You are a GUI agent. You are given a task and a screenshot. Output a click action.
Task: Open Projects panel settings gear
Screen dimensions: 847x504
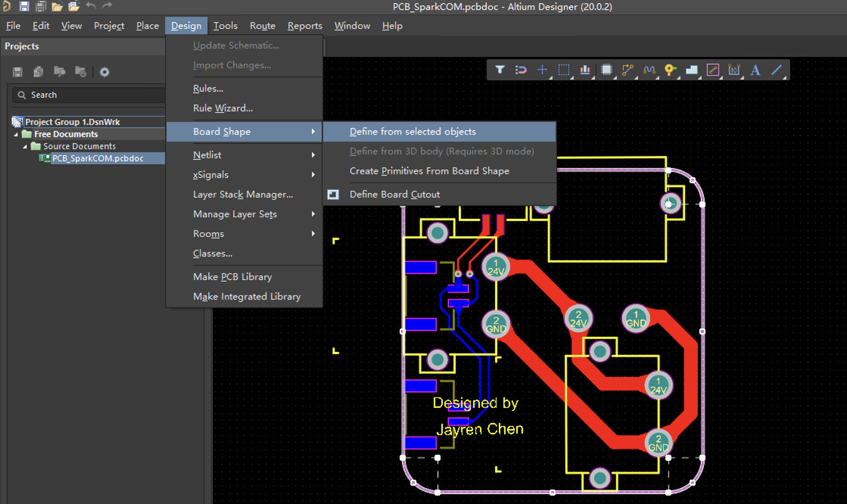(x=104, y=72)
